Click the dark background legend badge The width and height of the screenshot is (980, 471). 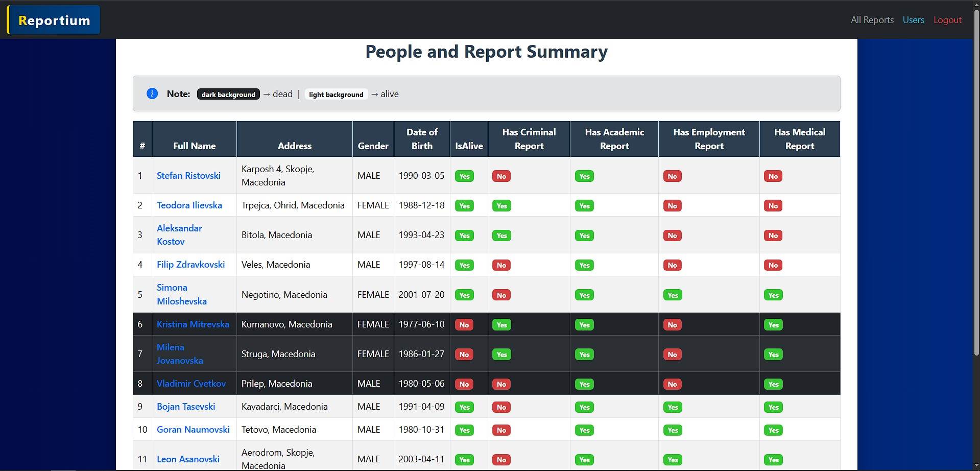coord(228,95)
